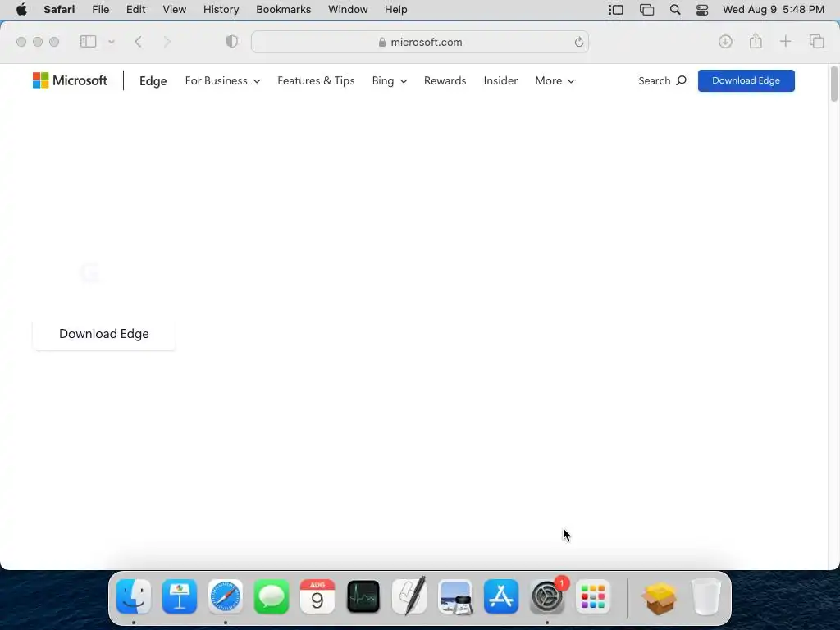The image size is (840, 630).
Task: Open the Safari menu
Action: (x=59, y=10)
